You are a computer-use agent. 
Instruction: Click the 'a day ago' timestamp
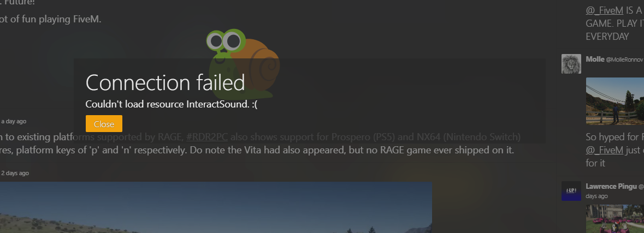14,122
